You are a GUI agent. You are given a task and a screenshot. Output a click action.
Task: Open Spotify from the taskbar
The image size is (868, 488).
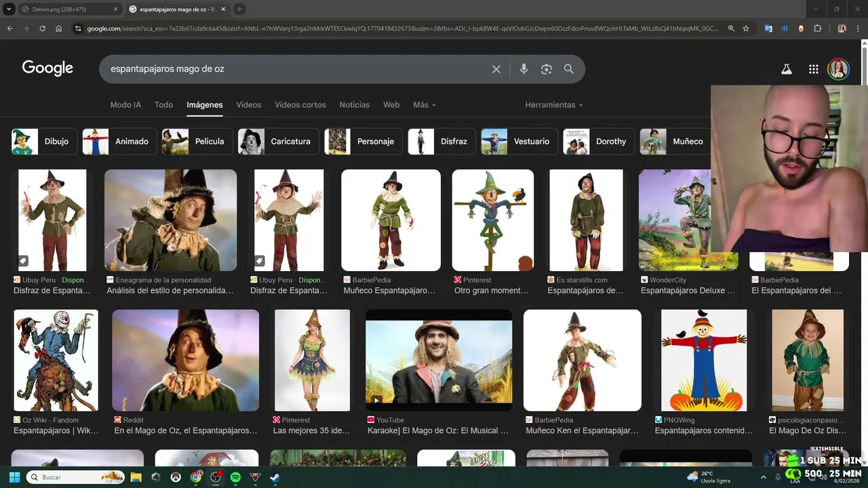click(235, 477)
